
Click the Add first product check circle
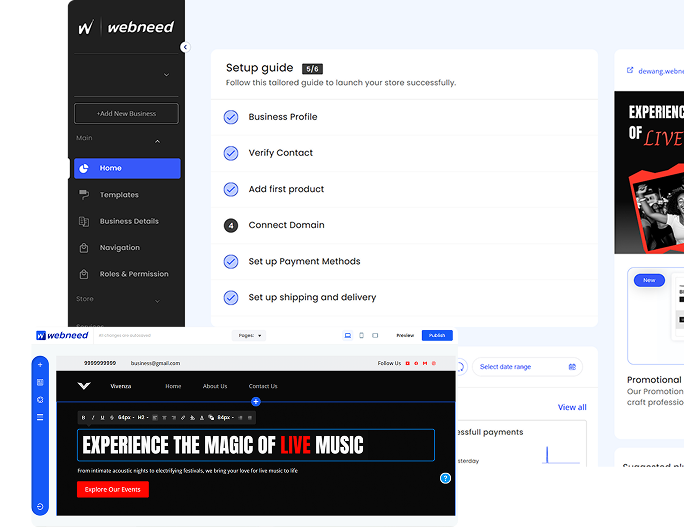[231, 189]
